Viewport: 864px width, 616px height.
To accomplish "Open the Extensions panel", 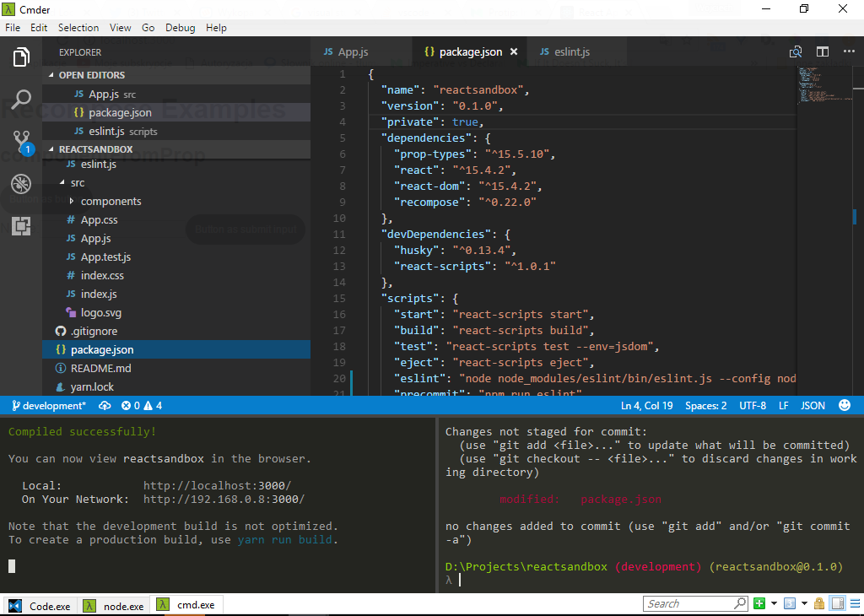I will (x=21, y=226).
